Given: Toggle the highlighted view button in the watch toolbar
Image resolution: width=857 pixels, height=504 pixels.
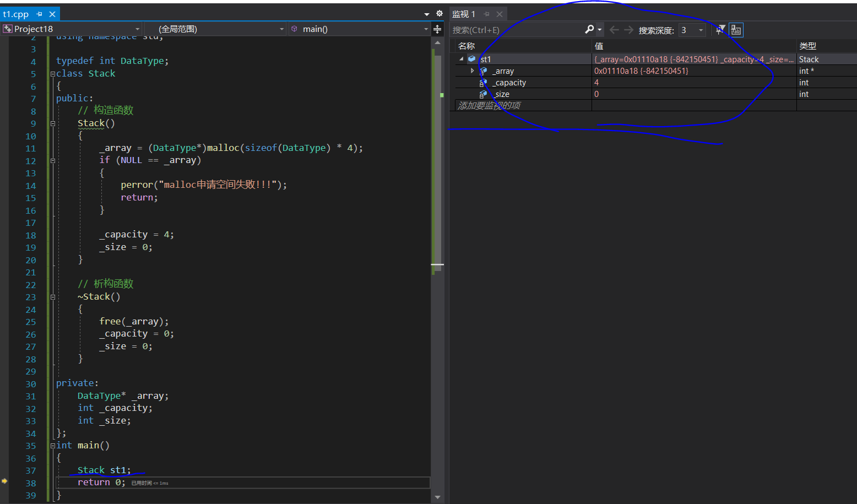Looking at the screenshot, I should pyautogui.click(x=736, y=30).
